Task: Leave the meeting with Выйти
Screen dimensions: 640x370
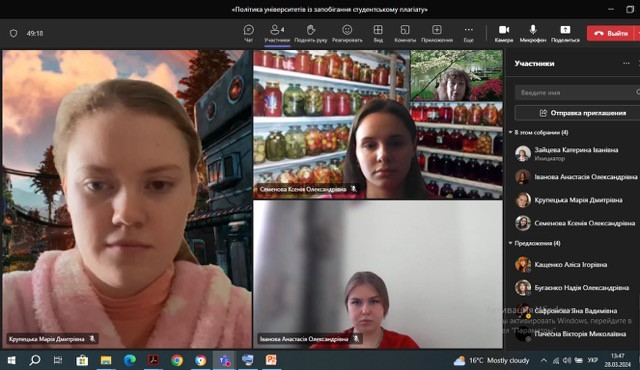Action: (x=611, y=33)
